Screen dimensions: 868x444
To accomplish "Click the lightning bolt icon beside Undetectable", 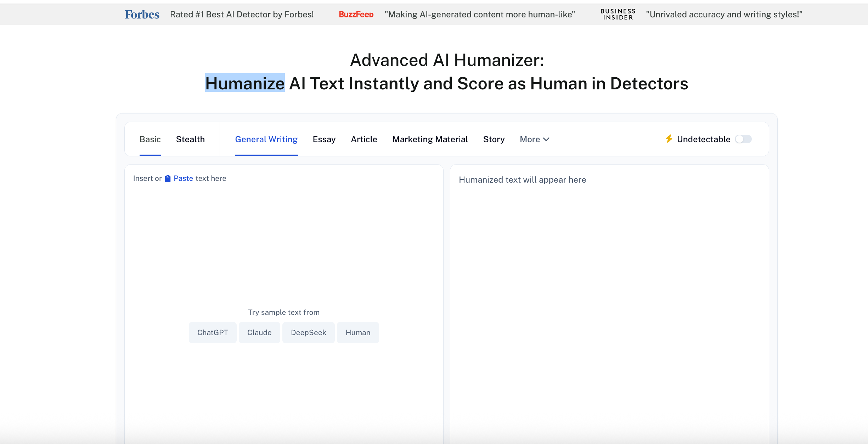I will coord(669,139).
